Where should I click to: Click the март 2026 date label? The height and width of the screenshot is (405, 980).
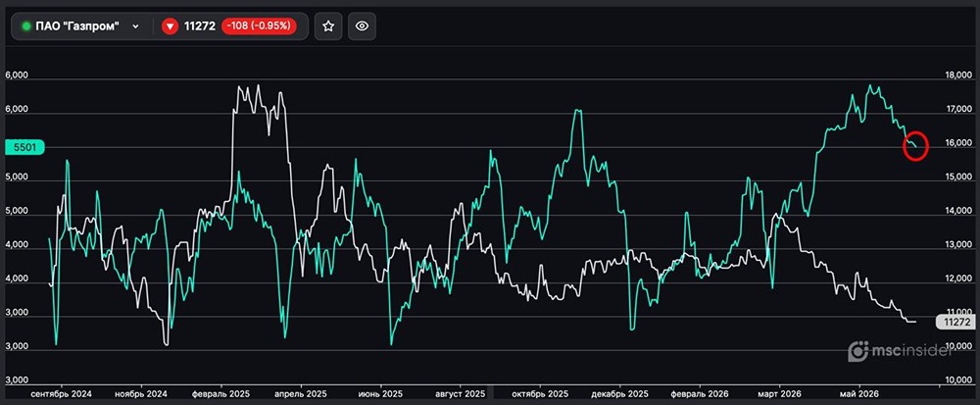coord(779,394)
